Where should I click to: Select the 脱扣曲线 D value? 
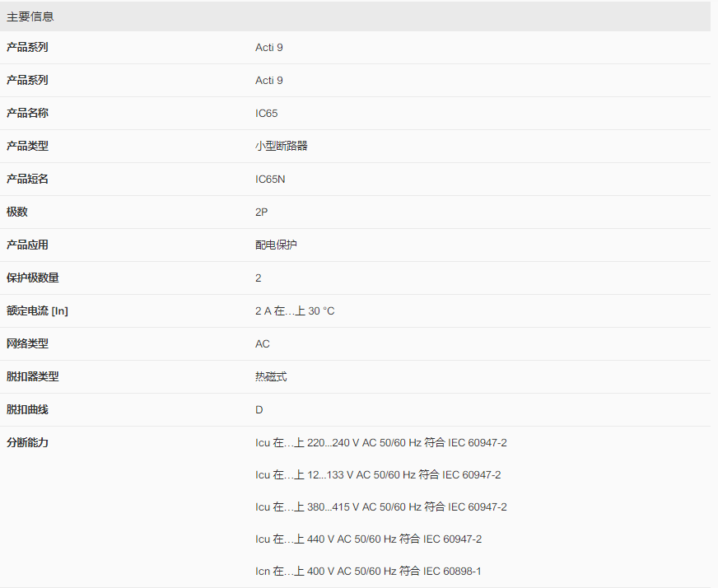(x=259, y=410)
